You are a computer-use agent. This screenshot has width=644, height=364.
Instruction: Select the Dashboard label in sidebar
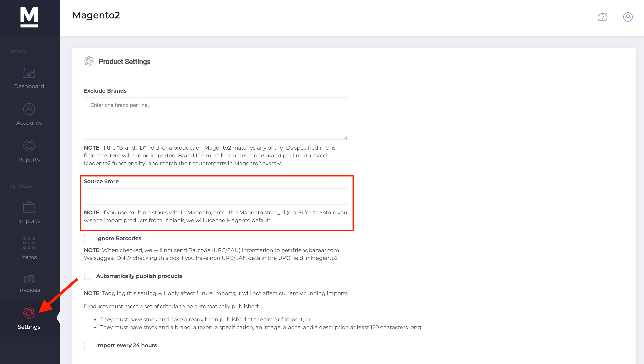click(x=29, y=86)
